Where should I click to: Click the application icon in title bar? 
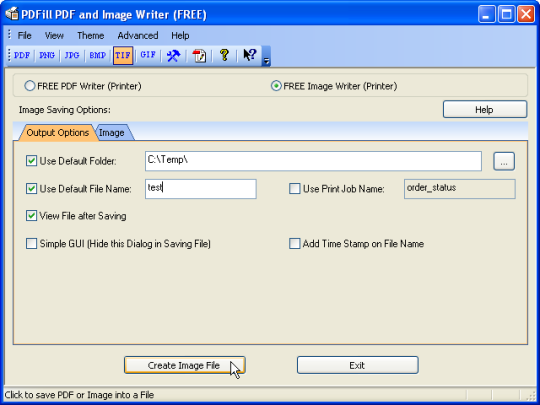click(11, 14)
